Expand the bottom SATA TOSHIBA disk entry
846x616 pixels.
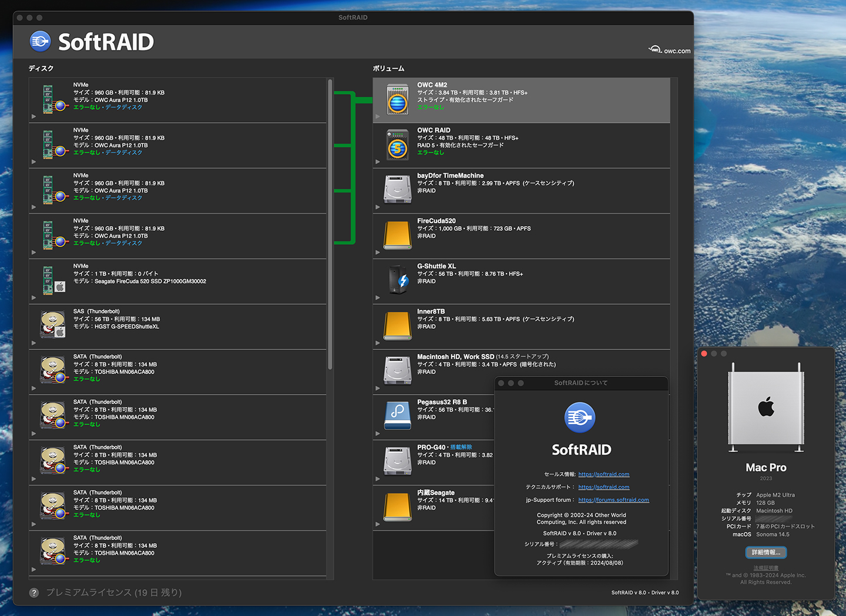(34, 568)
